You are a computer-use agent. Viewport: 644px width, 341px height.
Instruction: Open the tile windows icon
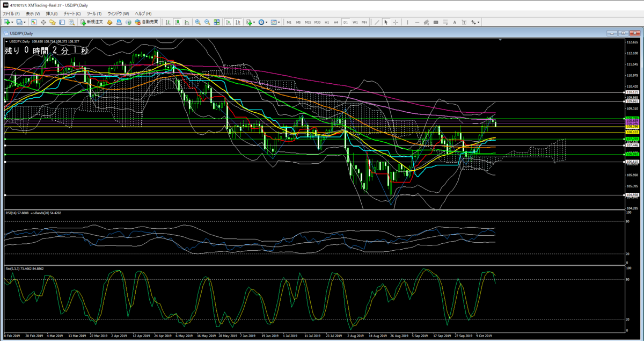pos(216,22)
